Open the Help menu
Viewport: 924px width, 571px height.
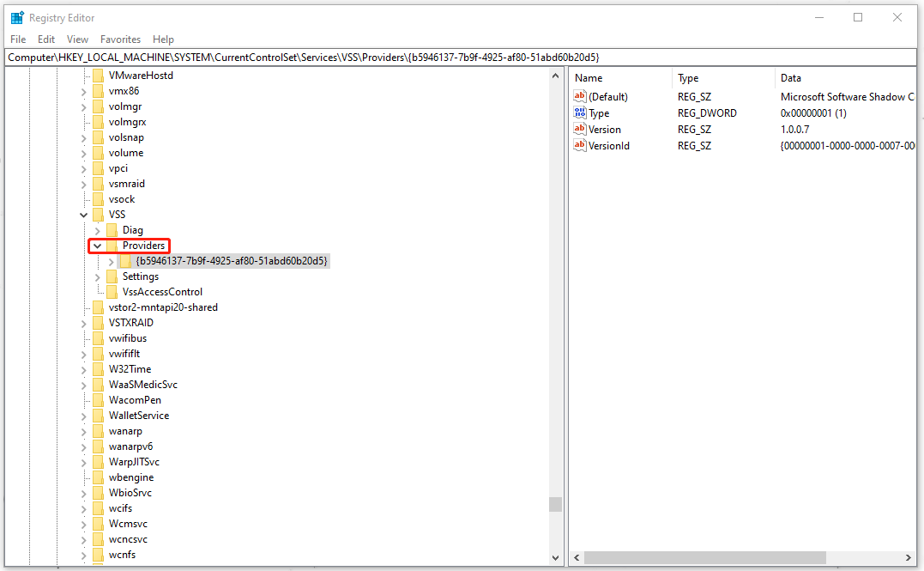pos(163,39)
